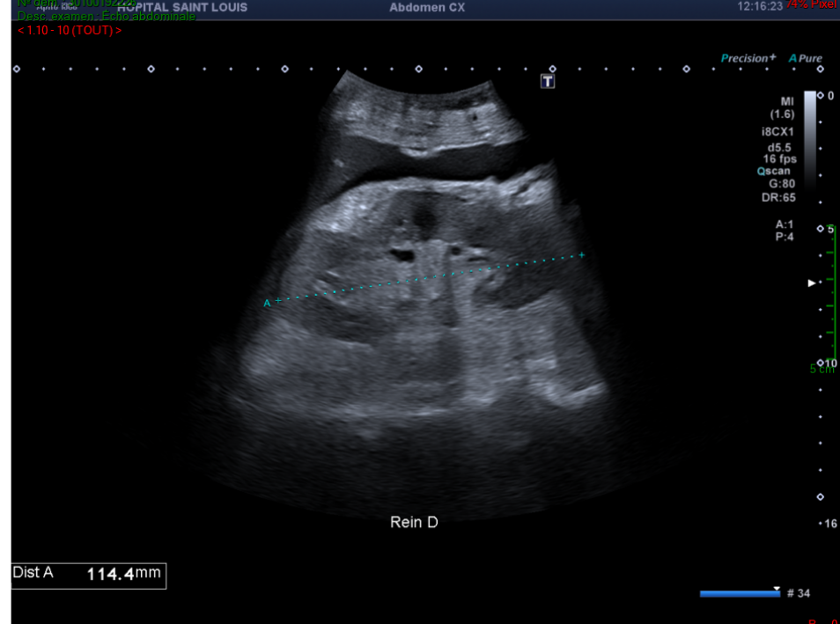Click the 5 cm depth marker diamond

pos(821,228)
